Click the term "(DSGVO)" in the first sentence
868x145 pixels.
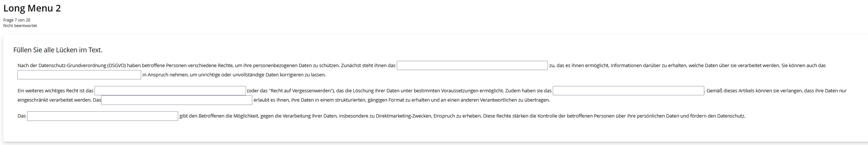point(117,66)
